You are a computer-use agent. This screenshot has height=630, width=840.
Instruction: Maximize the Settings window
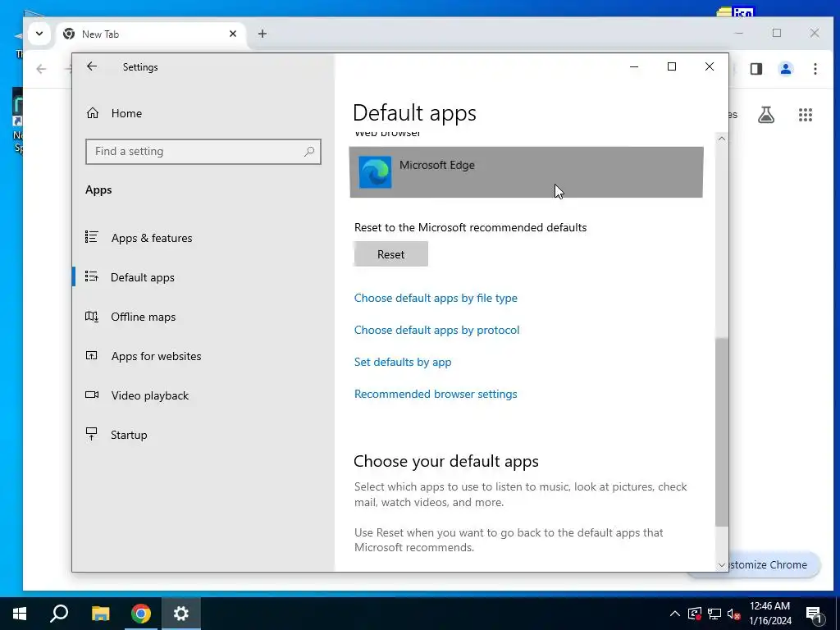[x=672, y=66]
